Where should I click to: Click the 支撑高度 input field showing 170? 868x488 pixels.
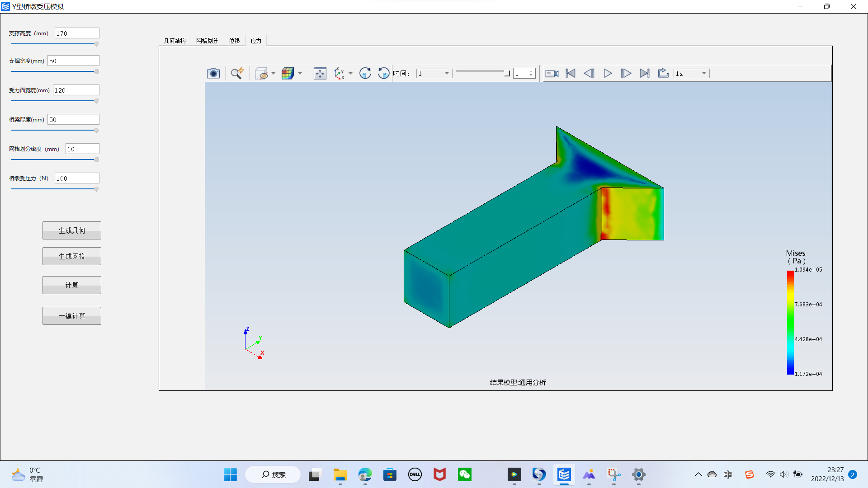[77, 33]
